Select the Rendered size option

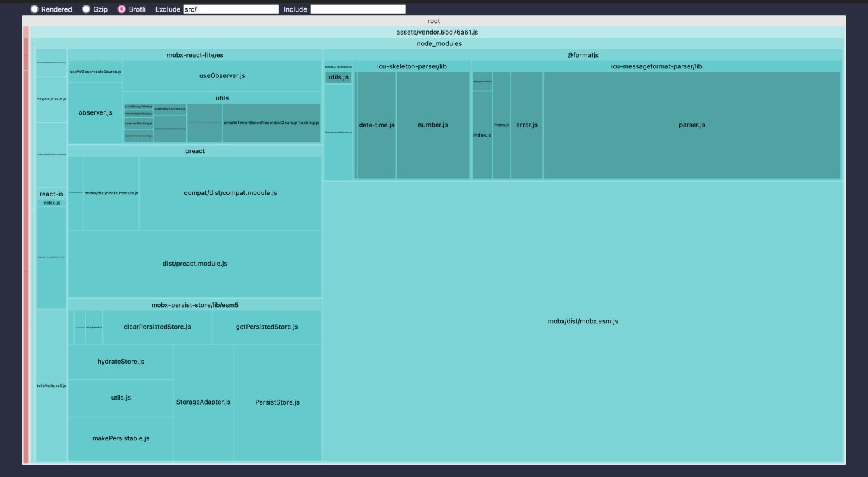[35, 9]
